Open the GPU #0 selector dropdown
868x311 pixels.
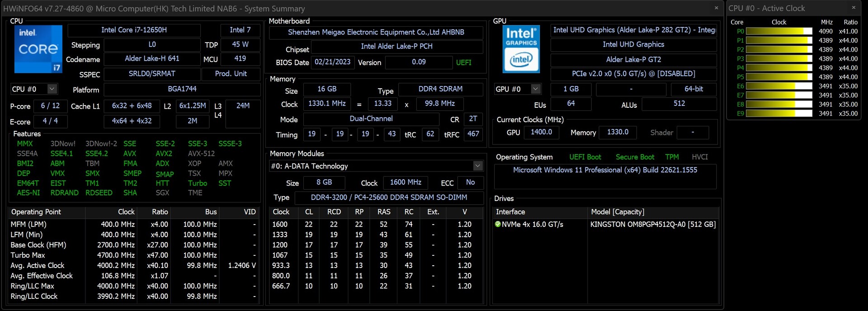tap(536, 89)
